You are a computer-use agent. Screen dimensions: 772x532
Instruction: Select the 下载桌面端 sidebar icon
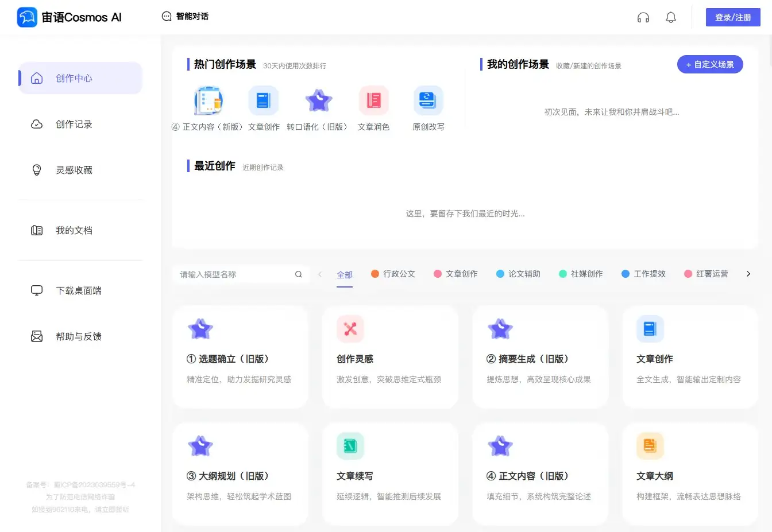pyautogui.click(x=37, y=290)
